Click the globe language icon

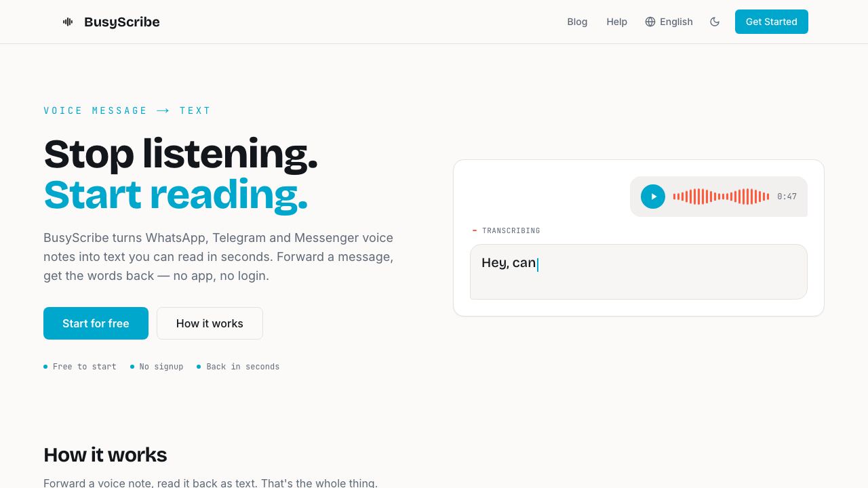pyautogui.click(x=650, y=22)
